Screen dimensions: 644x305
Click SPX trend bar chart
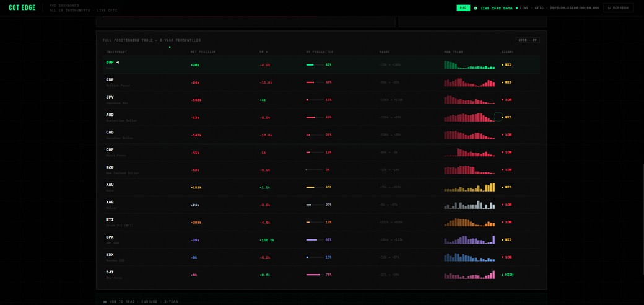pos(469,240)
